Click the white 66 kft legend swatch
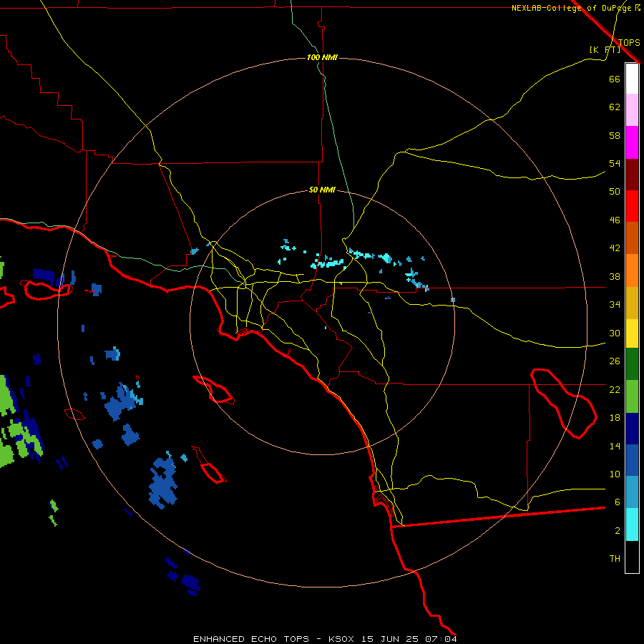644x644 pixels. (x=632, y=79)
